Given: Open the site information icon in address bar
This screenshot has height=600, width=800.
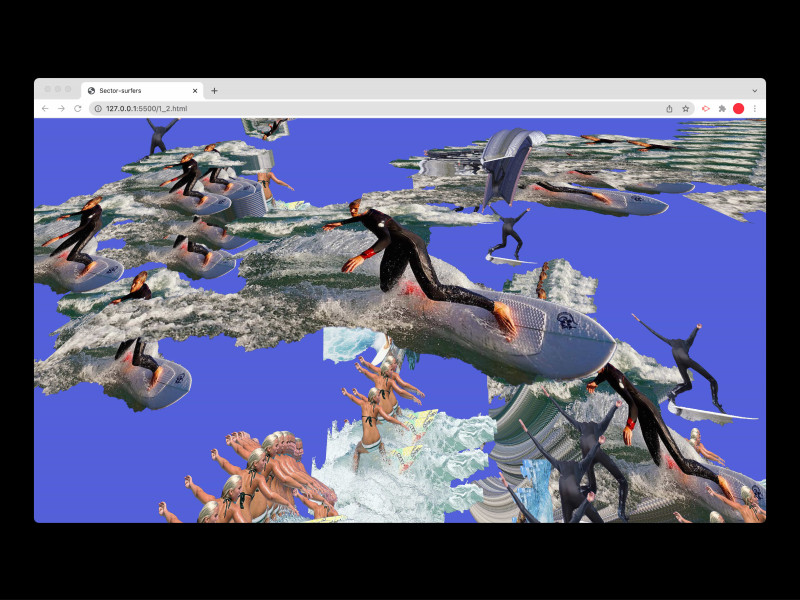Looking at the screenshot, I should (x=97, y=108).
